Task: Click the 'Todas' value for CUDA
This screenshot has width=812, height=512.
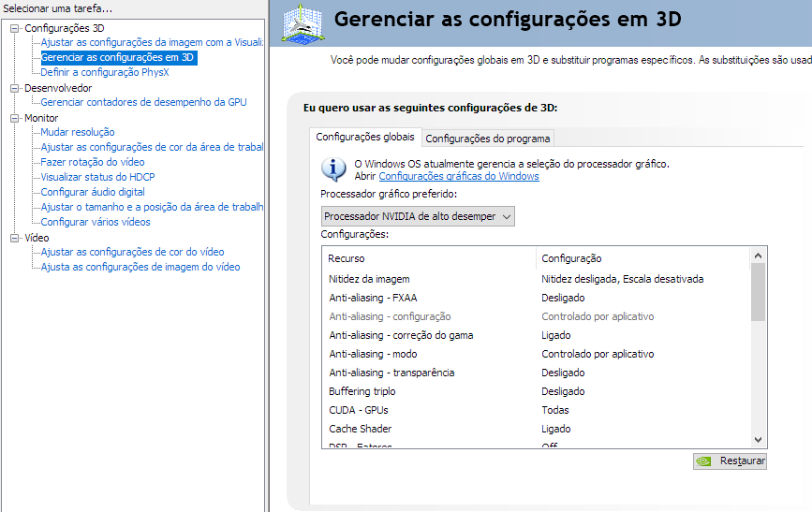Action: coord(555,410)
